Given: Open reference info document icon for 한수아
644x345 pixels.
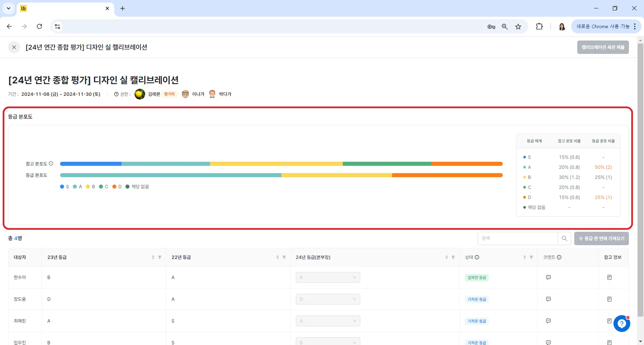Looking at the screenshot, I should coord(609,277).
